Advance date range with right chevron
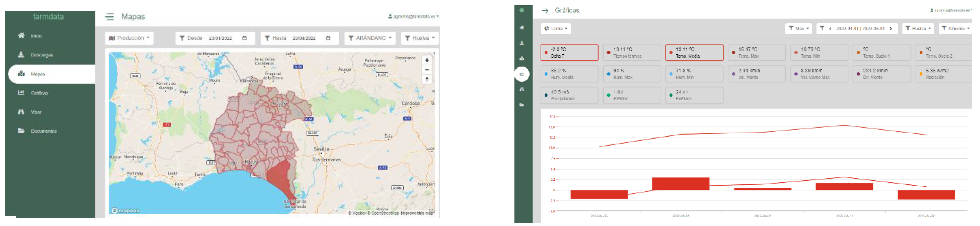 (x=890, y=29)
